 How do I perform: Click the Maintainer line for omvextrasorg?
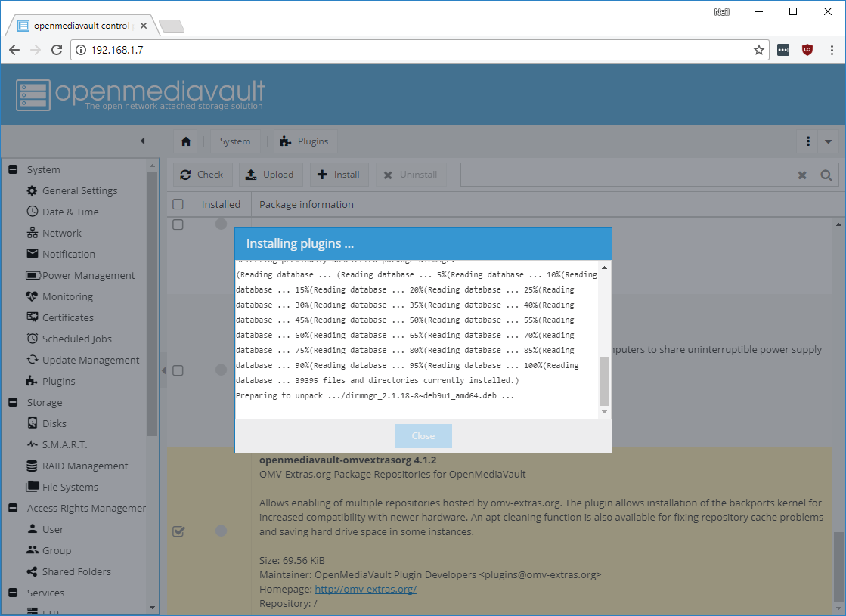[x=430, y=575]
